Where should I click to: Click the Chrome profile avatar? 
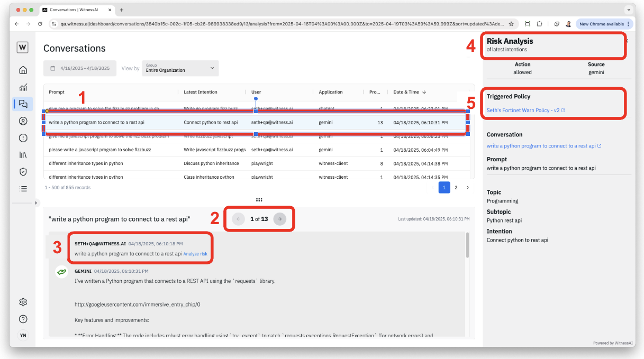coord(568,24)
